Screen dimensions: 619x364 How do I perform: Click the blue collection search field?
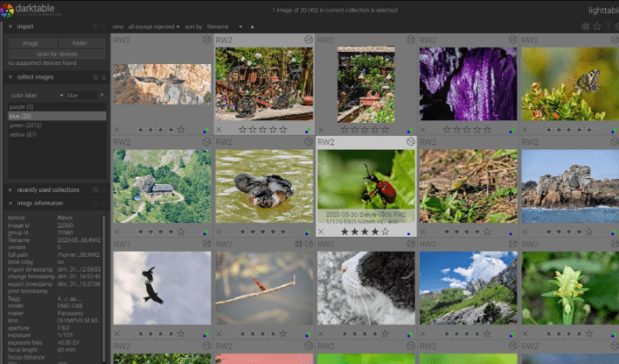click(81, 95)
